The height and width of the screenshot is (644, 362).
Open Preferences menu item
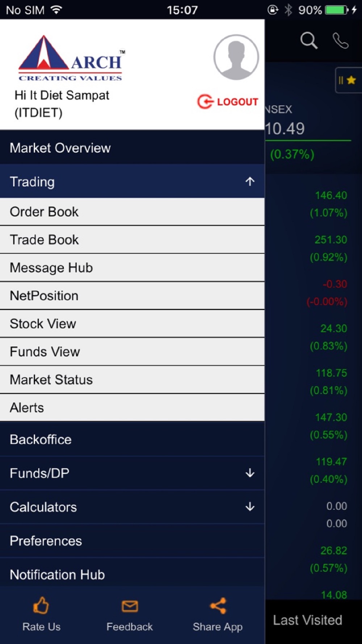132,541
